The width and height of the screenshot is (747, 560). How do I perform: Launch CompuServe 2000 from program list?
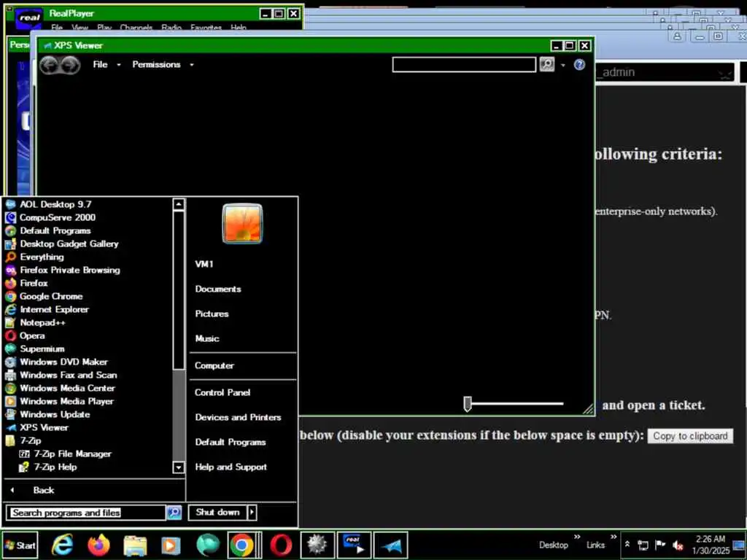[x=57, y=217]
